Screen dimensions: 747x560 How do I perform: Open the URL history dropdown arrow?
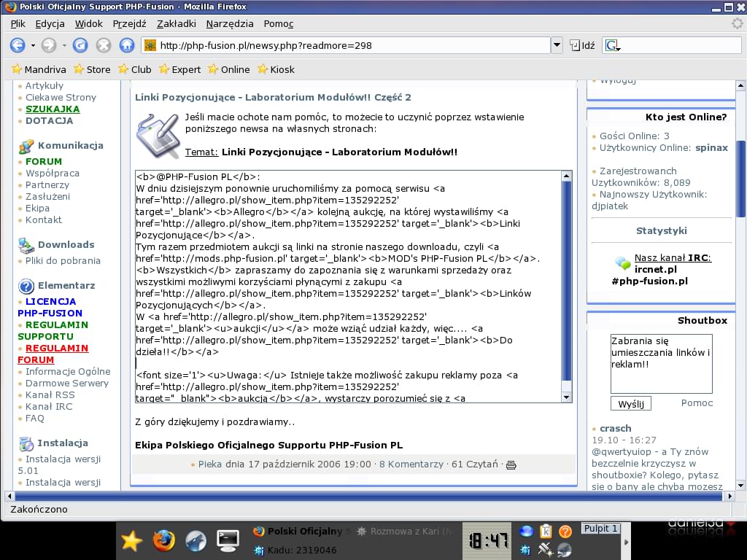coord(557,45)
